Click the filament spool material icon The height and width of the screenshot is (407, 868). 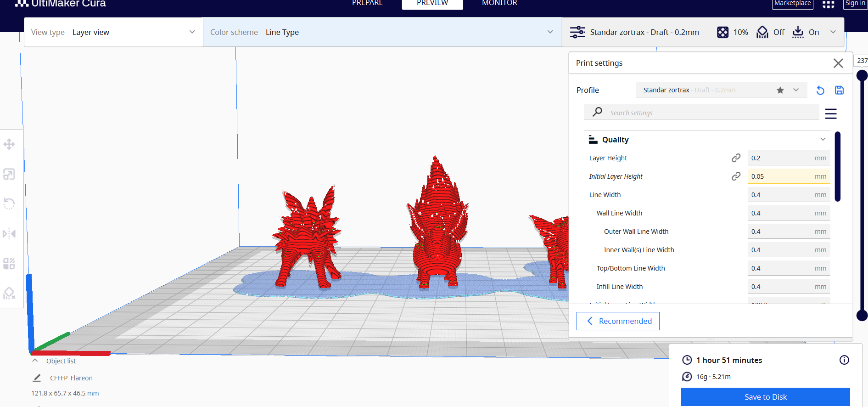[687, 377]
